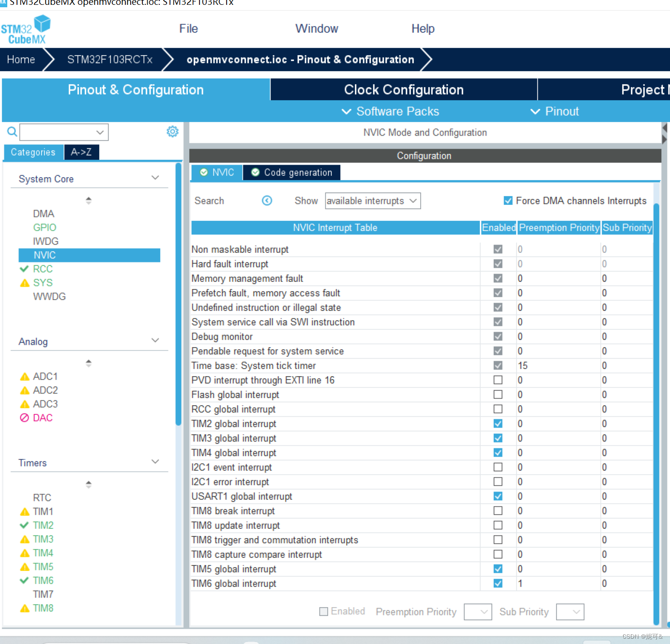Screen dimensions: 670x644
Task: Enable Flash global interrupt checkbox
Action: [x=498, y=395]
